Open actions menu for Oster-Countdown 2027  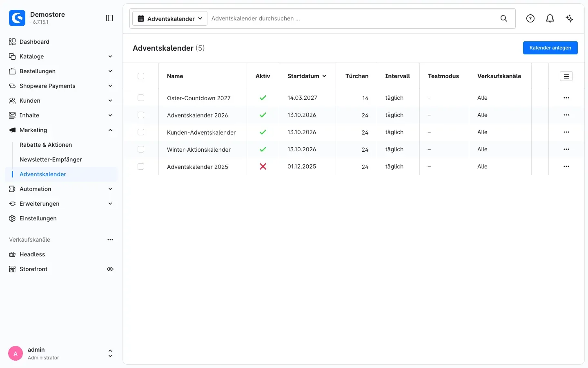[x=566, y=98]
